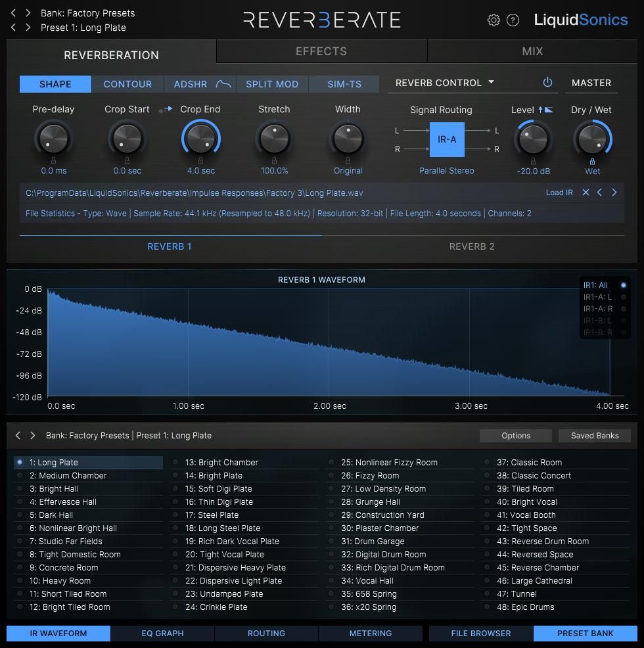Switch to the Effects tab

point(321,51)
